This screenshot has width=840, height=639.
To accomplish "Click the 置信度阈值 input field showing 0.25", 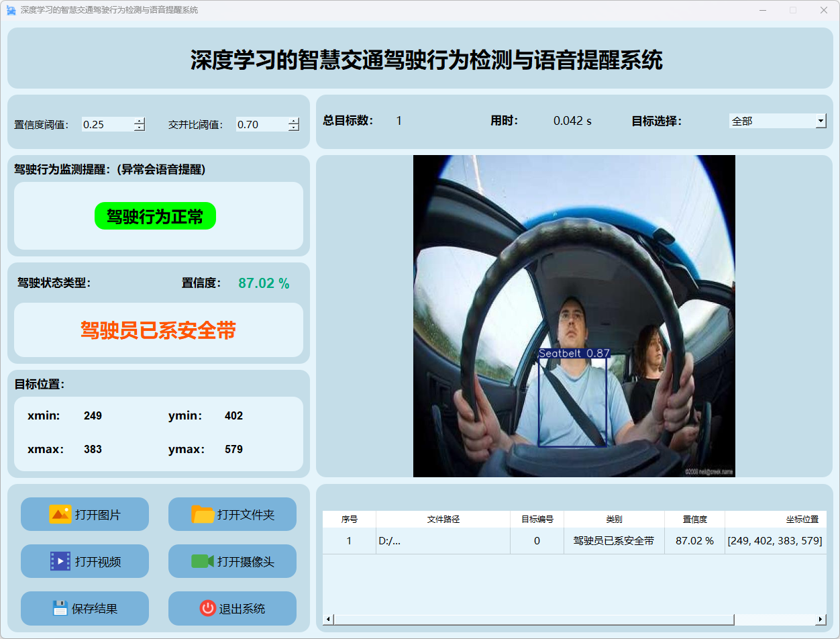I will coord(107,124).
